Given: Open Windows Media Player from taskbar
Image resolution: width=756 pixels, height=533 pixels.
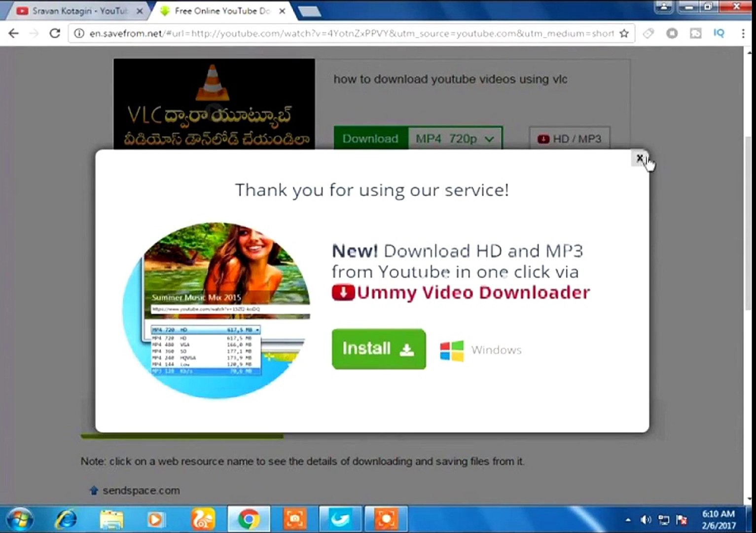Looking at the screenshot, I should pyautogui.click(x=155, y=520).
